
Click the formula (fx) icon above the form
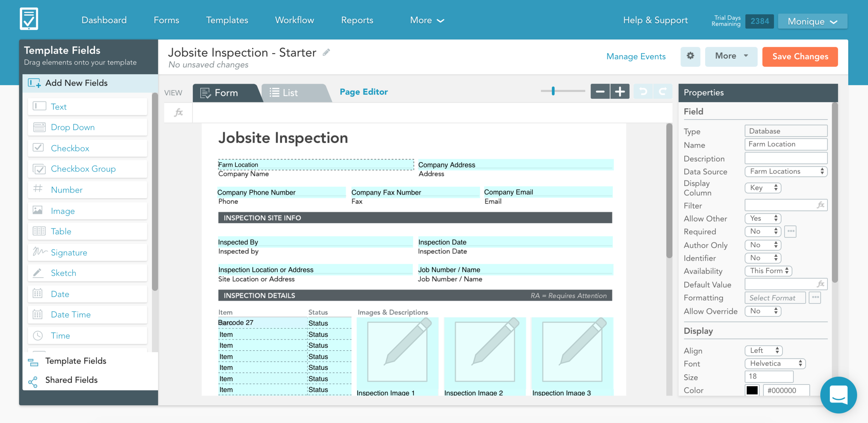point(178,112)
